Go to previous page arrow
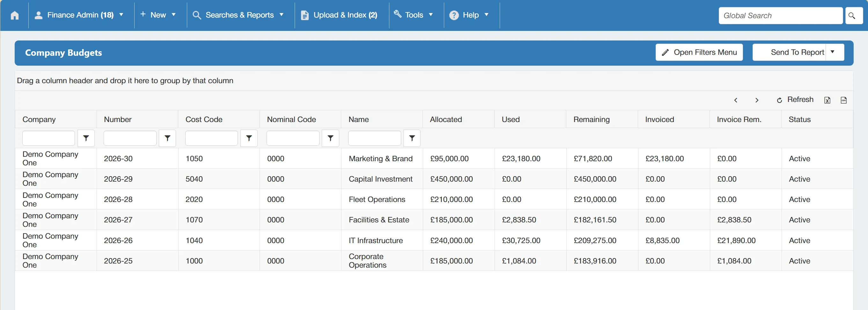The height and width of the screenshot is (310, 868). (736, 100)
